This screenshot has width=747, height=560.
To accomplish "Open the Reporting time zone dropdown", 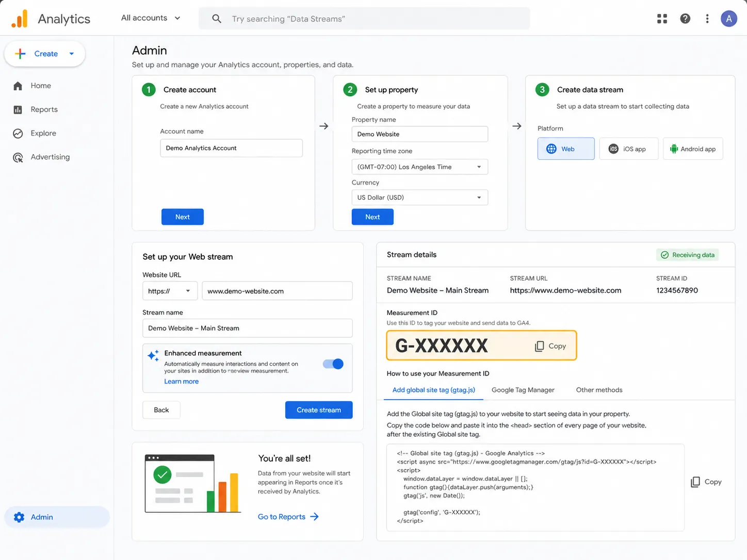I will coord(419,167).
